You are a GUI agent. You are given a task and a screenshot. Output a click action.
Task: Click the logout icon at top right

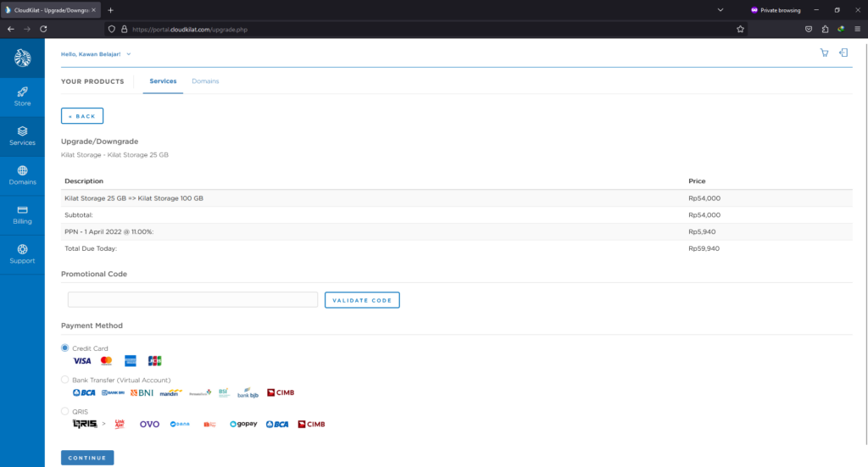pyautogui.click(x=843, y=53)
